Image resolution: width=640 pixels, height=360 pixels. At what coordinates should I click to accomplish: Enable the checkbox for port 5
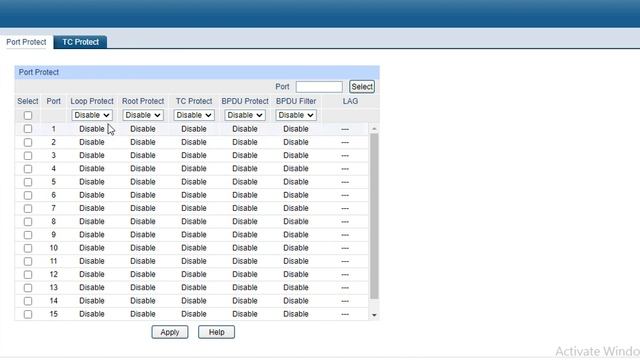click(28, 182)
